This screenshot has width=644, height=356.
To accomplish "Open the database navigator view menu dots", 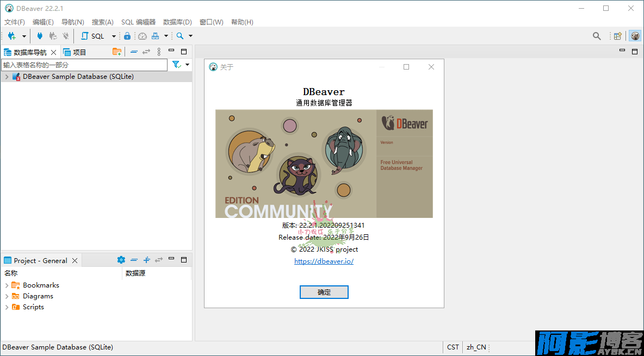I will pyautogui.click(x=159, y=52).
